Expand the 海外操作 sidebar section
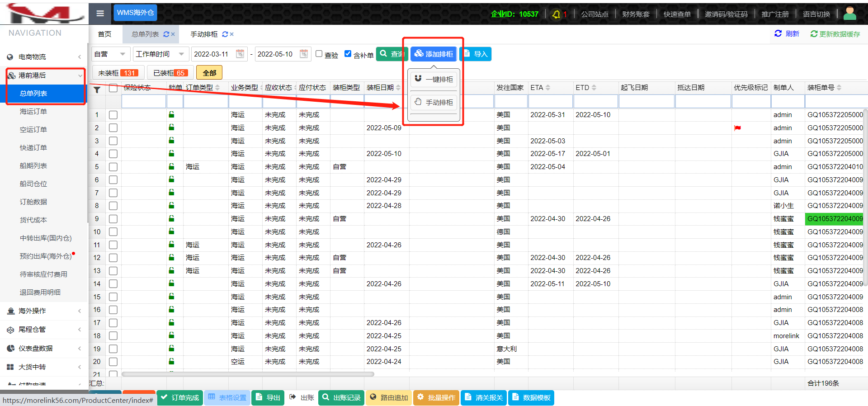The width and height of the screenshot is (868, 406). tap(44, 311)
